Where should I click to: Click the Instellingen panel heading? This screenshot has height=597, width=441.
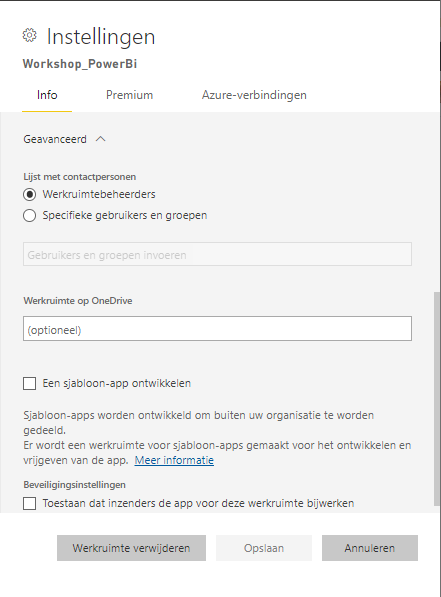tap(101, 37)
